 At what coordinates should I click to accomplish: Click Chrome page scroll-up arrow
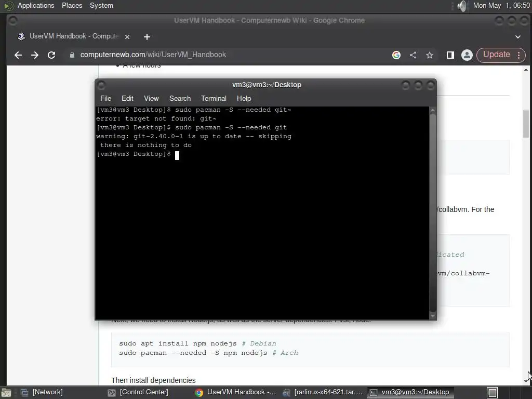click(526, 70)
